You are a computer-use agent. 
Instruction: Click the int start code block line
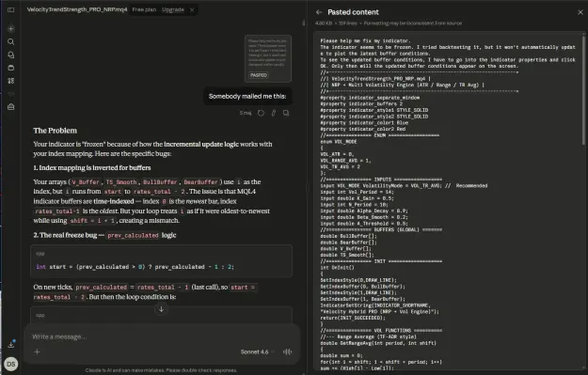[x=135, y=267]
